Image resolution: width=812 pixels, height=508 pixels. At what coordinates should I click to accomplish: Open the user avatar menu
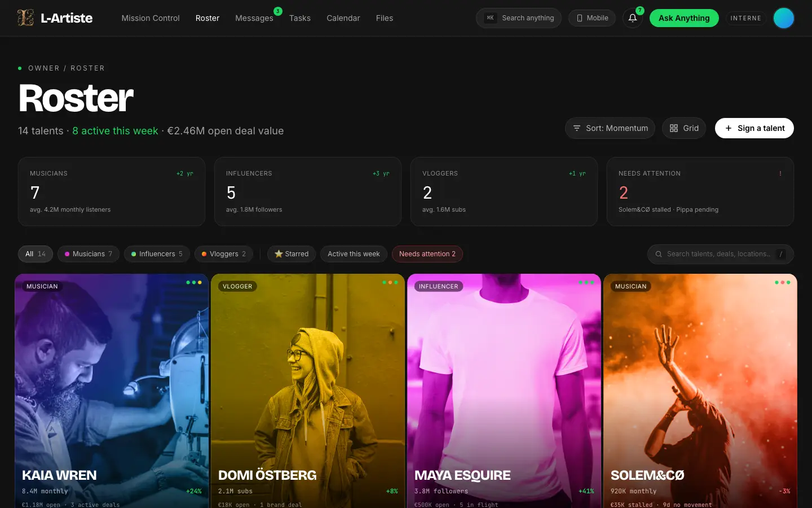784,18
